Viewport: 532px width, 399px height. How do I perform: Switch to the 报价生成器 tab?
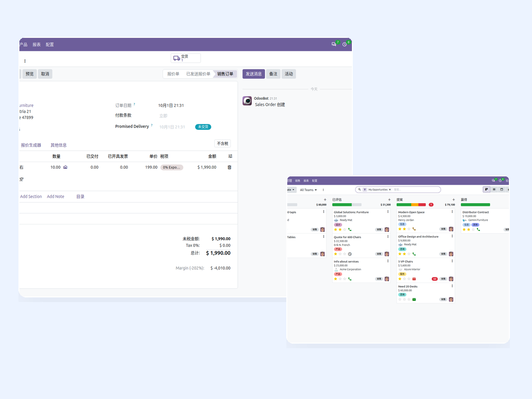coord(31,145)
